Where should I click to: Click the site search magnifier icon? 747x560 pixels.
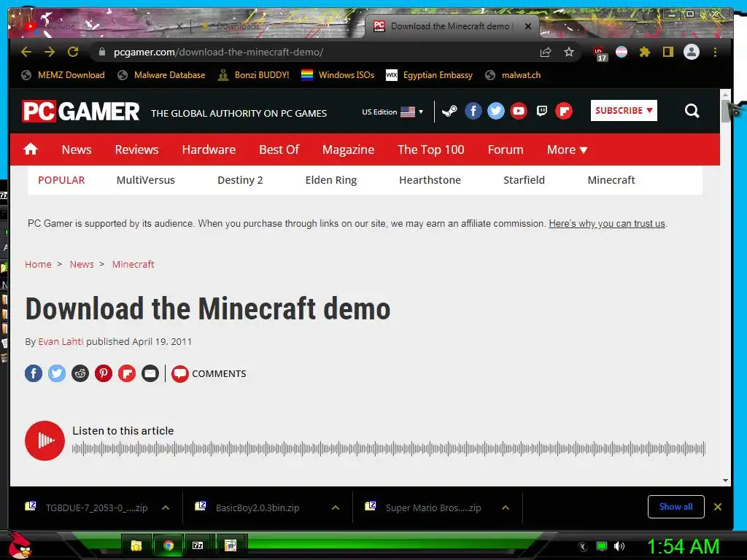coord(692,111)
